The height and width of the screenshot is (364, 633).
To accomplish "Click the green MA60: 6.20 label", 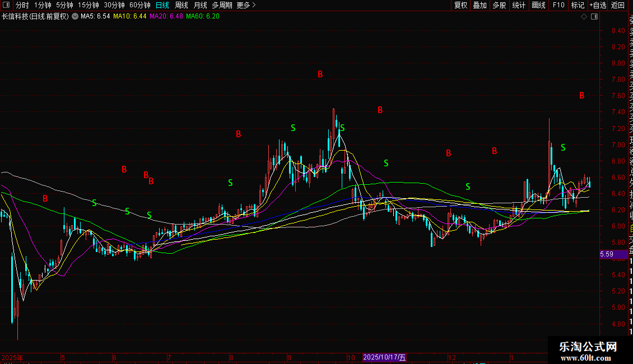I will [x=203, y=17].
